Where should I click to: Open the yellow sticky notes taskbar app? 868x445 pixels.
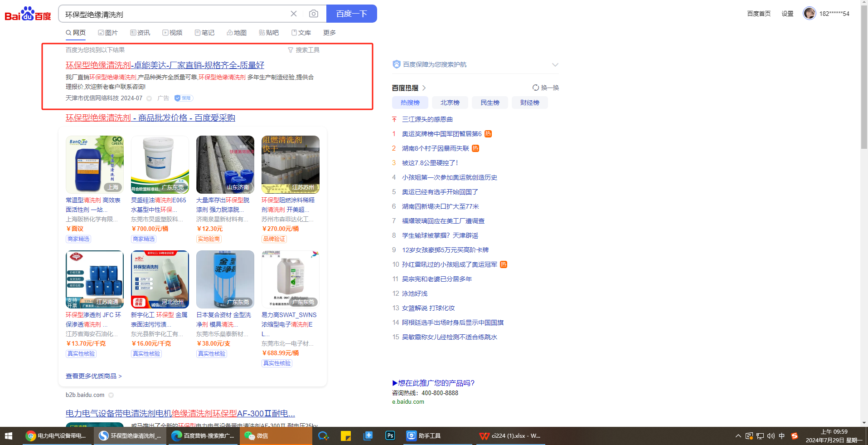345,436
